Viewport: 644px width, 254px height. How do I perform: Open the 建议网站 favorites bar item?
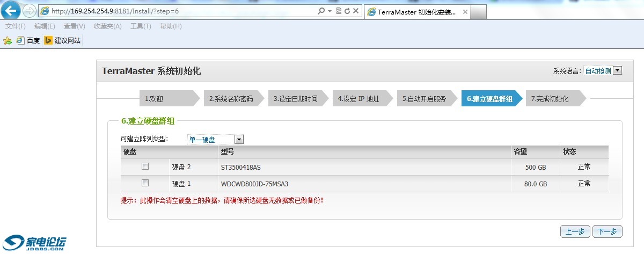tap(62, 40)
